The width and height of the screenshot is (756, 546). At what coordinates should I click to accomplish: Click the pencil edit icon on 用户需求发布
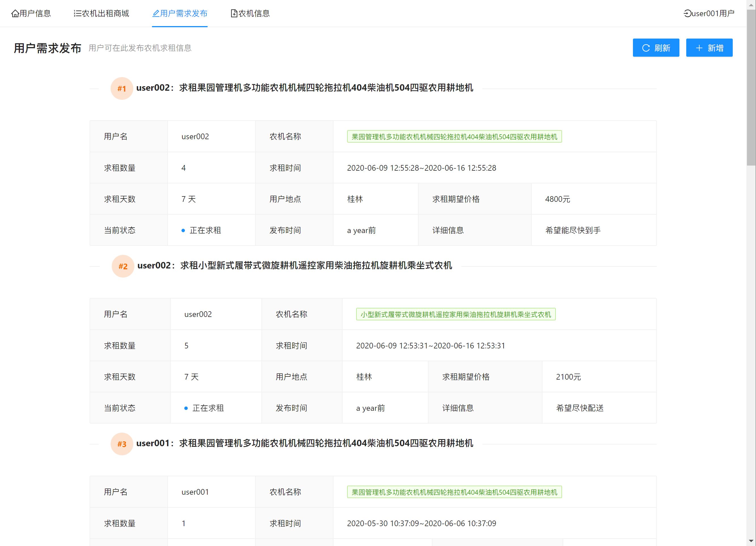click(x=156, y=14)
